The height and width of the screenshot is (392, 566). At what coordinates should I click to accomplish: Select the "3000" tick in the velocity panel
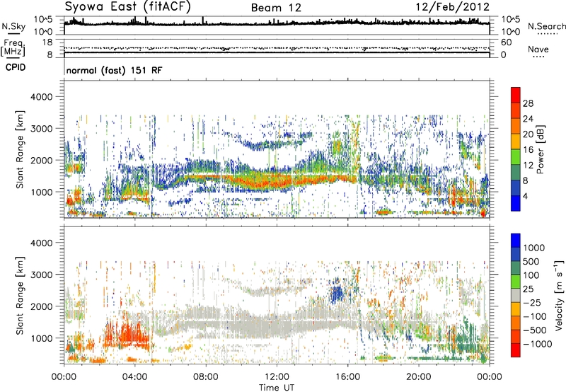click(42, 275)
